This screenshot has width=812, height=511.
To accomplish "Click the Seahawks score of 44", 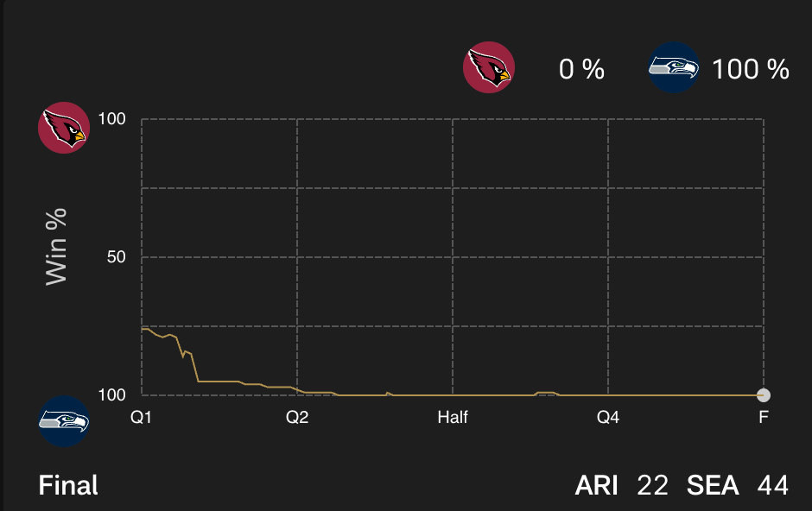I will pyautogui.click(x=772, y=486).
